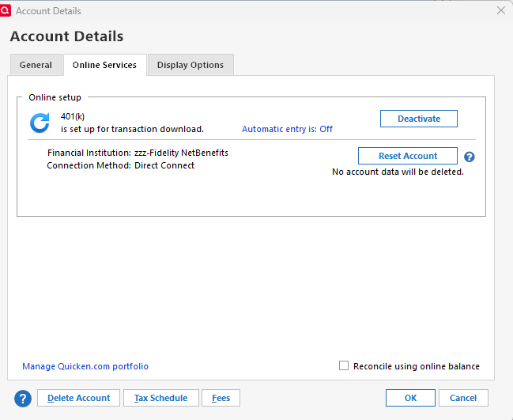Image resolution: width=513 pixels, height=420 pixels.
Task: Open the Display Options tab
Action: coord(190,65)
